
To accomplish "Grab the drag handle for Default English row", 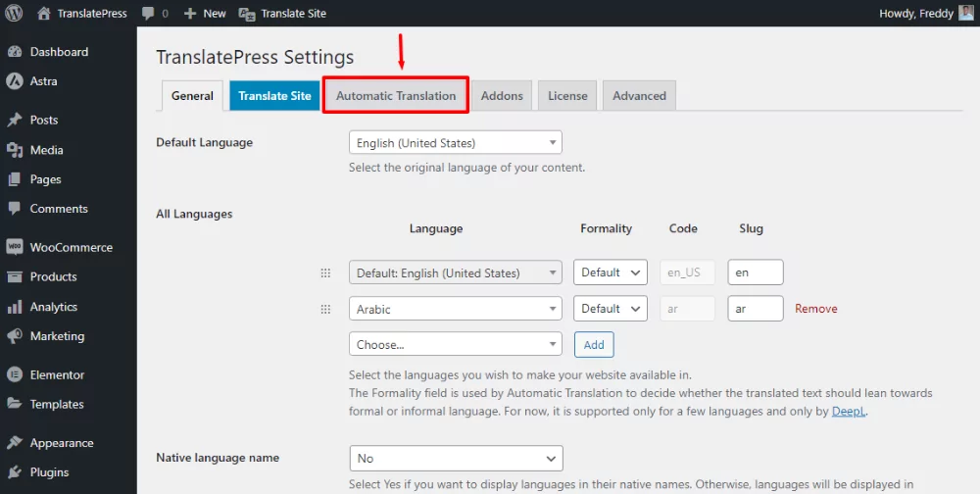I will [x=325, y=272].
